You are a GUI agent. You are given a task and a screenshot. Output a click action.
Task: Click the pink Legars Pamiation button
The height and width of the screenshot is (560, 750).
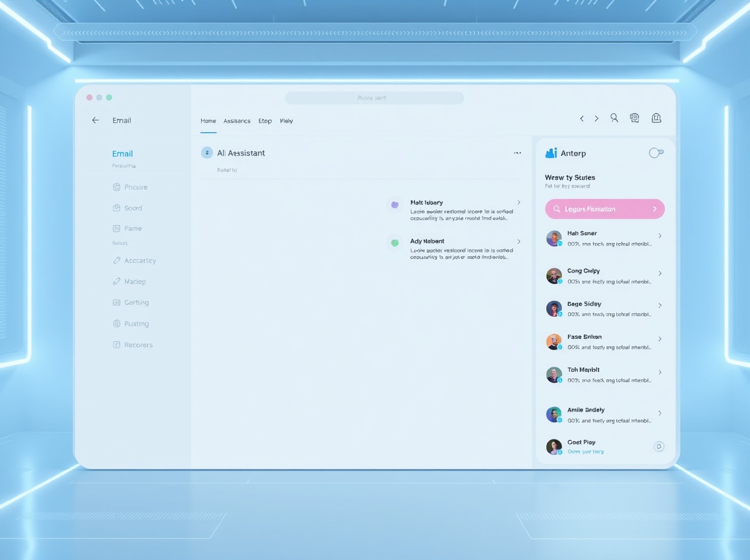[604, 209]
